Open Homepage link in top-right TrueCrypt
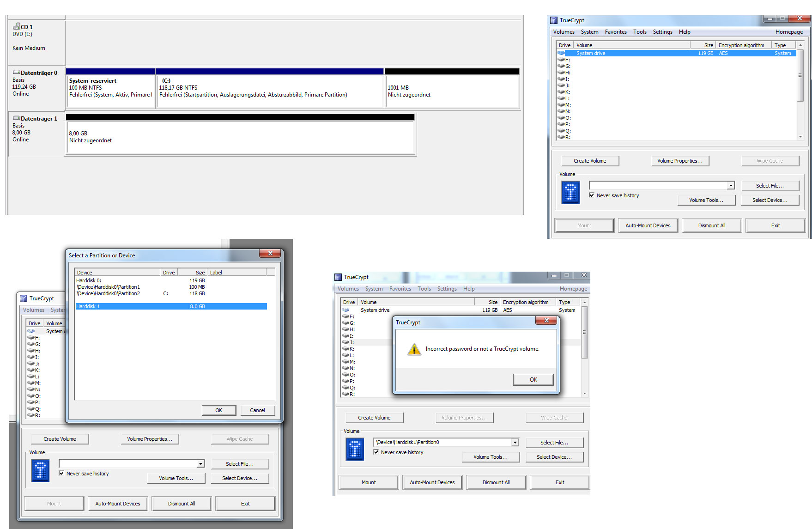 tap(789, 32)
